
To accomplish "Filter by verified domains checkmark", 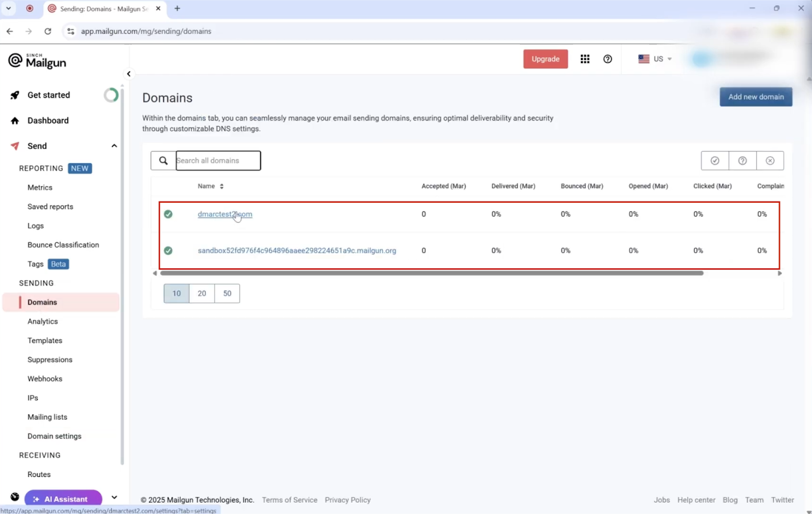I will point(714,160).
